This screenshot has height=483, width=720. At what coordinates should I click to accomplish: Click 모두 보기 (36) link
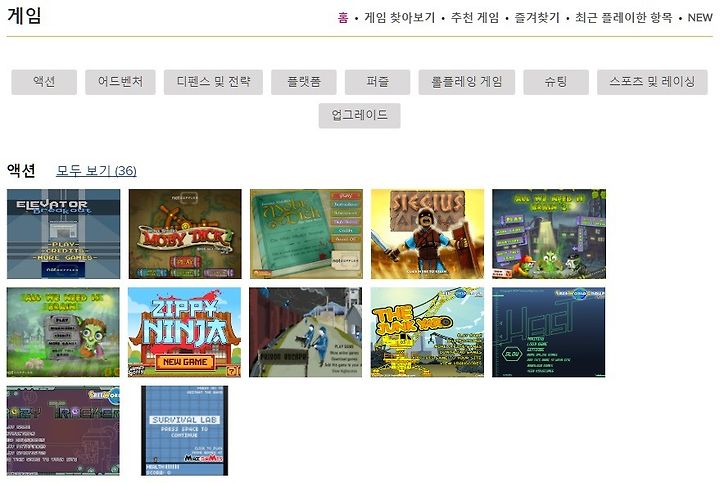pyautogui.click(x=96, y=170)
